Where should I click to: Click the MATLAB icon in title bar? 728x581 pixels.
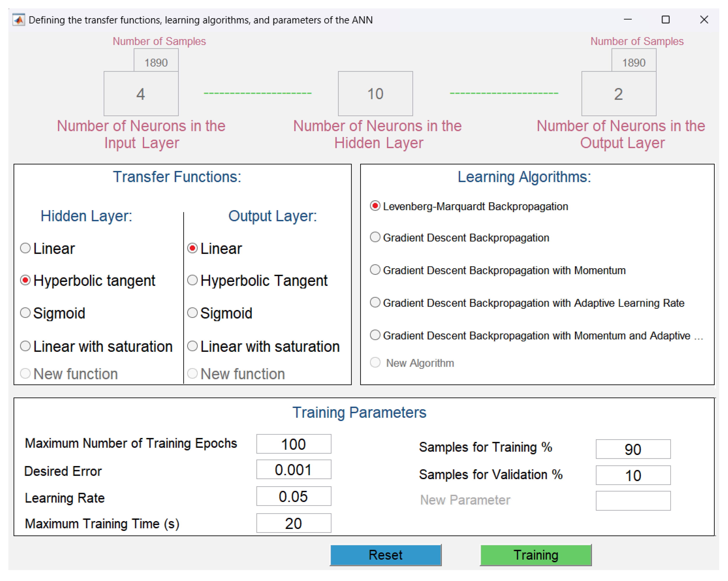18,20
